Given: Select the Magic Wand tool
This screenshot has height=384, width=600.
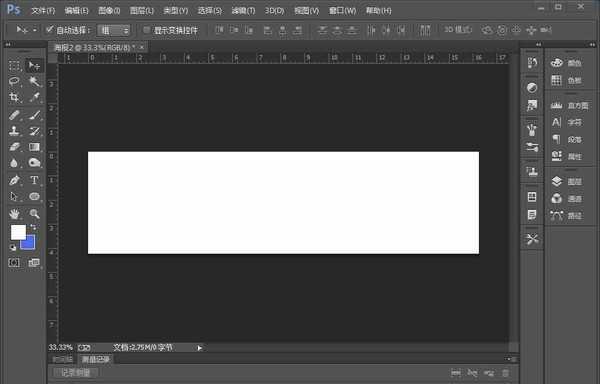Looking at the screenshot, I should point(34,81).
